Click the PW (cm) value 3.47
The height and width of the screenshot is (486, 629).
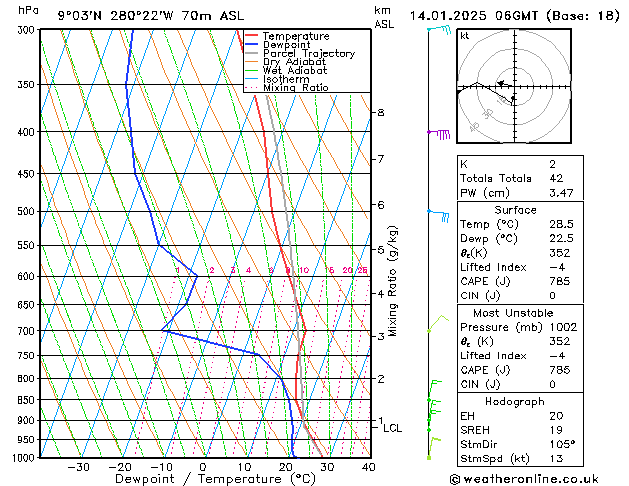tap(561, 193)
